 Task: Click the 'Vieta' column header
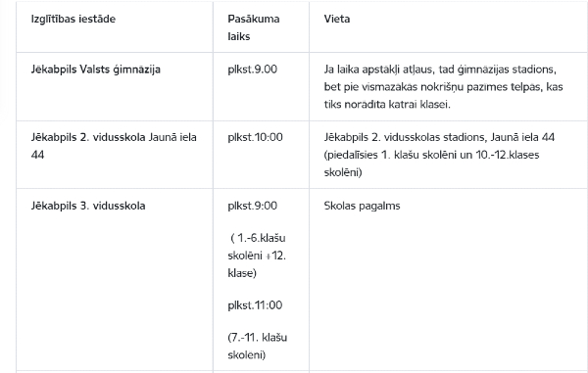pyautogui.click(x=337, y=20)
